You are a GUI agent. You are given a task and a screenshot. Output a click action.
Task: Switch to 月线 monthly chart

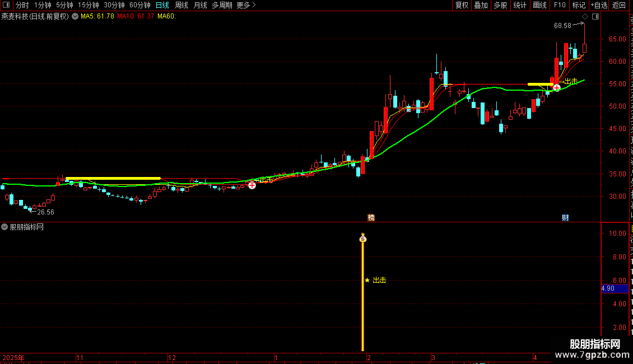[x=200, y=5]
